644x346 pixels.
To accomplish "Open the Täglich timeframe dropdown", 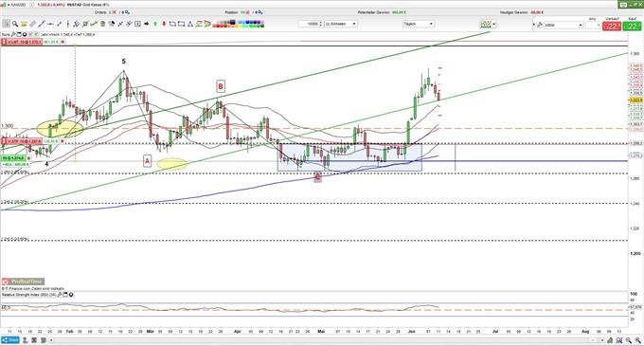I will (418, 24).
